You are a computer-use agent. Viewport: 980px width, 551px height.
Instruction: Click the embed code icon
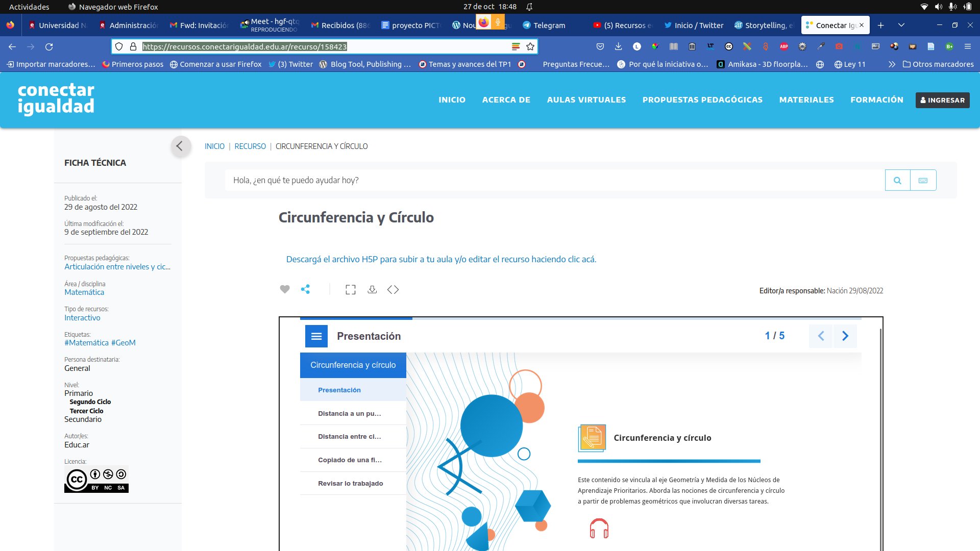pyautogui.click(x=393, y=289)
